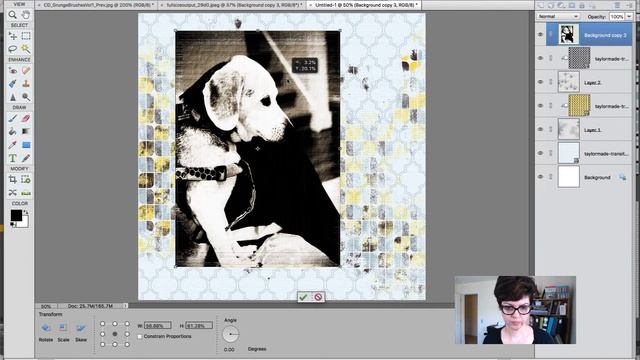640x360 pixels.
Task: Reset default black and white colors
Action: pos(13,224)
